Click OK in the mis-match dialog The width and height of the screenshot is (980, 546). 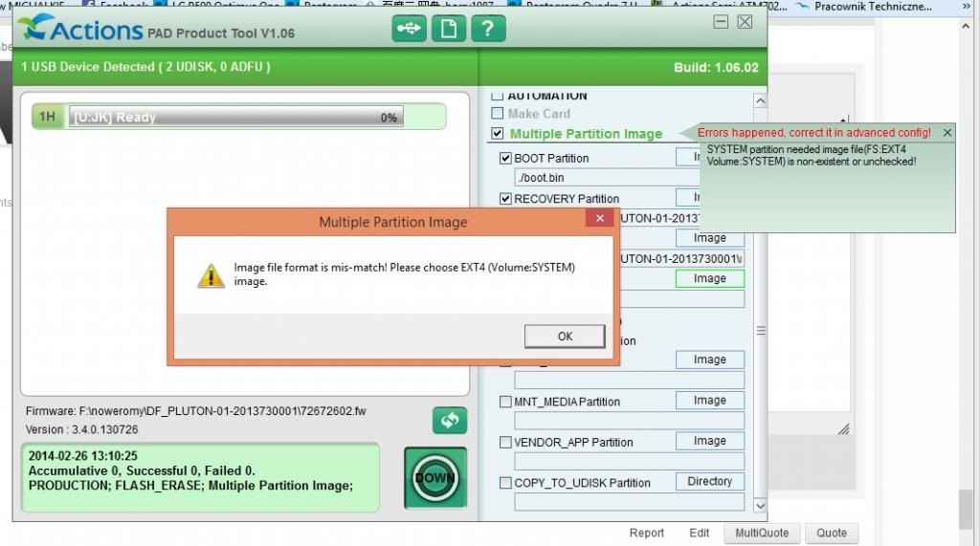pos(565,336)
